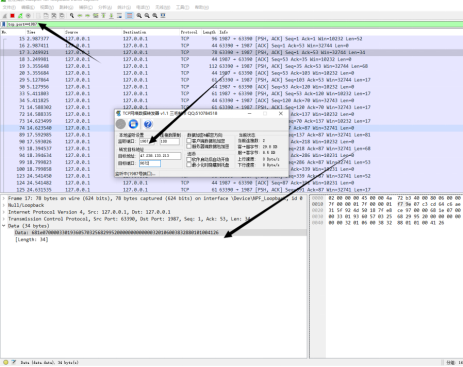Screen dimensions: 463x367
Task: Go forward with the right green arrow
Action: [x=87, y=16]
